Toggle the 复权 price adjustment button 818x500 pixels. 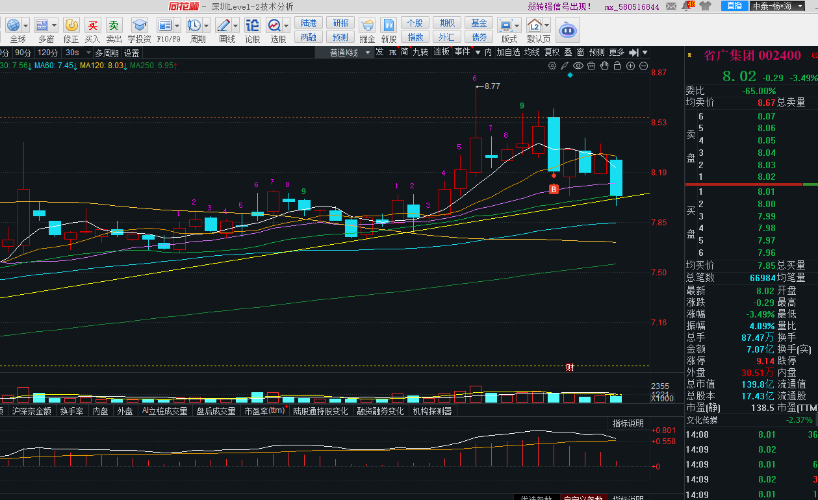(552, 52)
